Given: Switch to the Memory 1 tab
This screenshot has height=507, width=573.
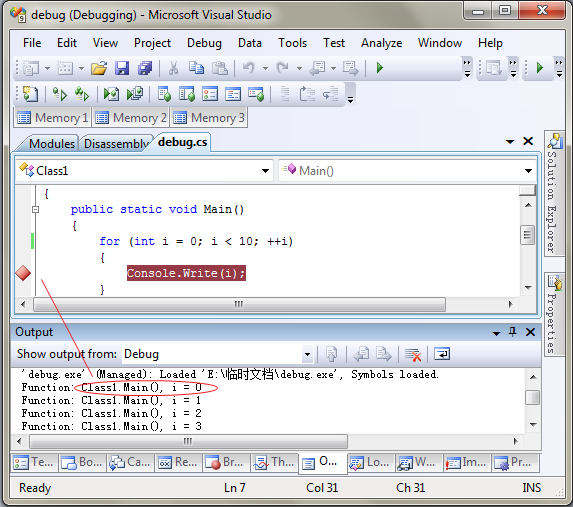Looking at the screenshot, I should coord(52,118).
